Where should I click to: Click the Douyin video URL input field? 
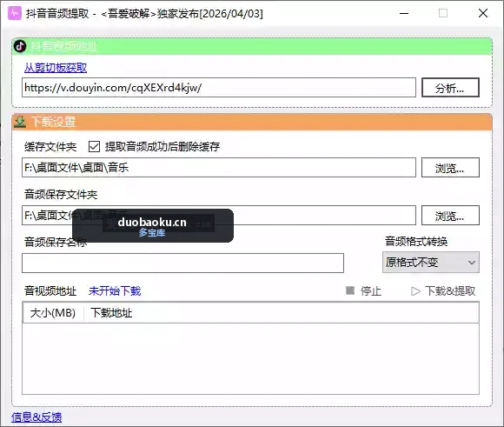coord(219,87)
